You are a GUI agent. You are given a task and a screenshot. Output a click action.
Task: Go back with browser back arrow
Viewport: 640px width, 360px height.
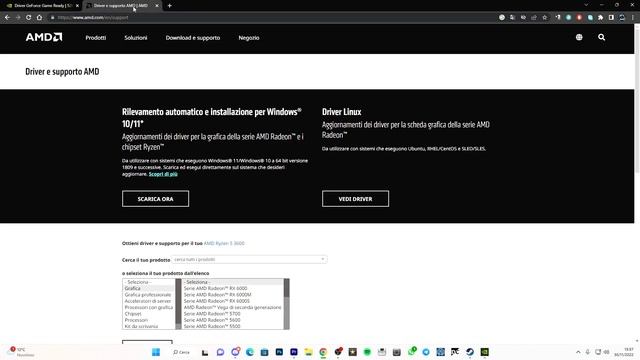pyautogui.click(x=7, y=17)
